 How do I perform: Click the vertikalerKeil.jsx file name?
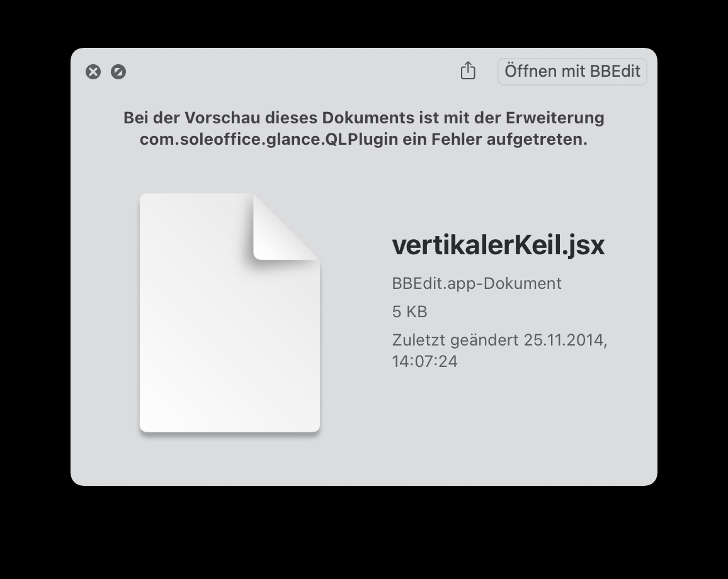[498, 245]
